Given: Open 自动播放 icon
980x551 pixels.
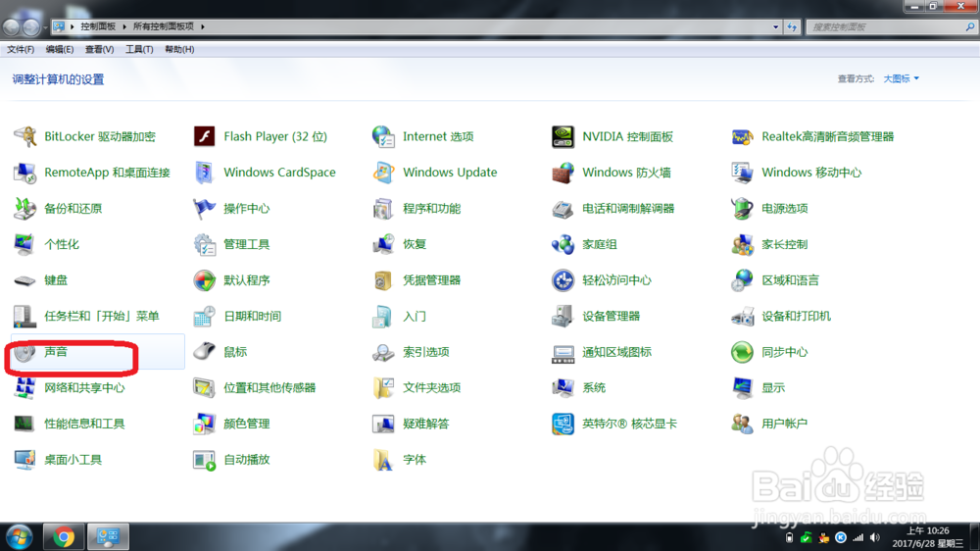Looking at the screenshot, I should click(205, 460).
